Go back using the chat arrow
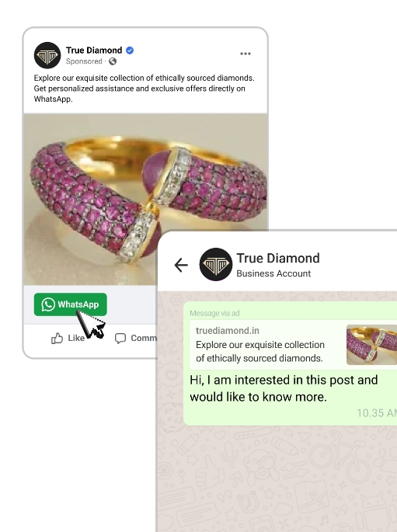 point(181,265)
